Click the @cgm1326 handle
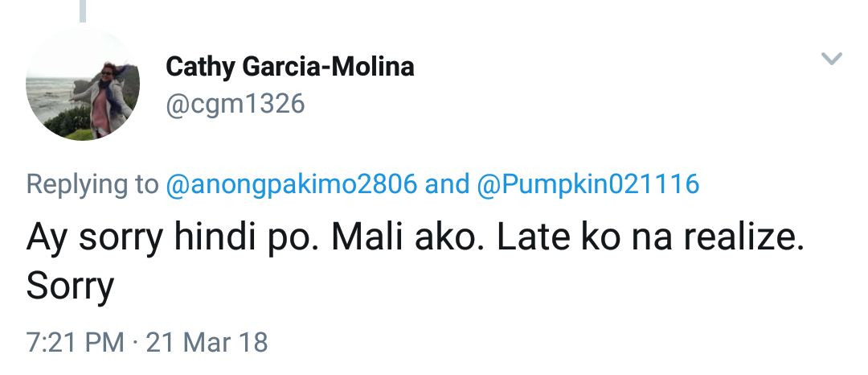Image resolution: width=868 pixels, height=375 pixels. (x=235, y=104)
